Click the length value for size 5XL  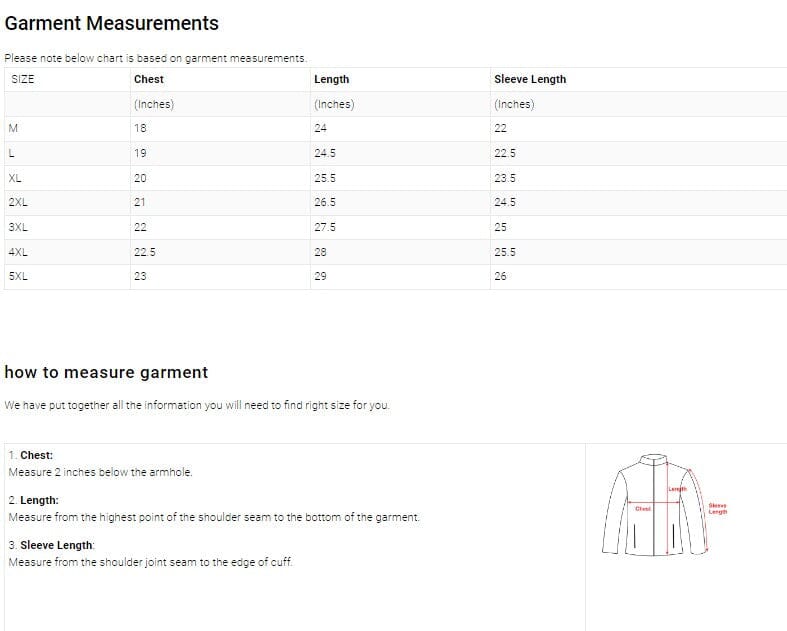point(320,276)
